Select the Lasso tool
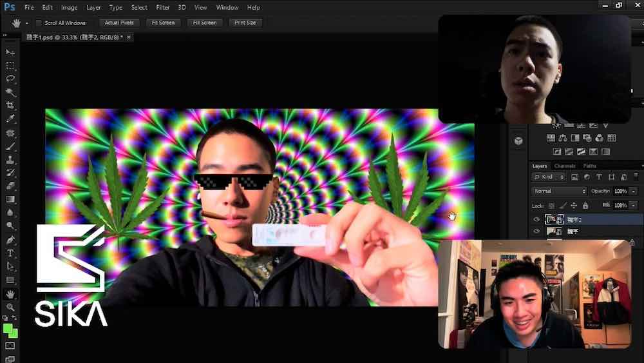This screenshot has height=363, width=644. point(10,79)
